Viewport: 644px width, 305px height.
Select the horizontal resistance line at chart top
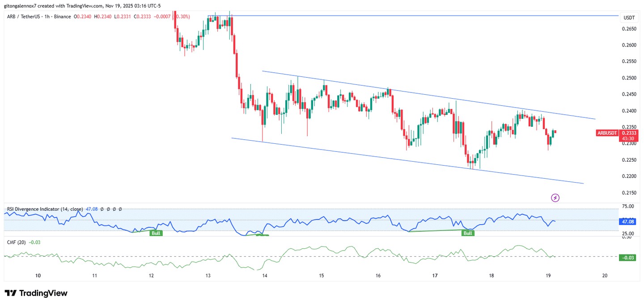402,16
